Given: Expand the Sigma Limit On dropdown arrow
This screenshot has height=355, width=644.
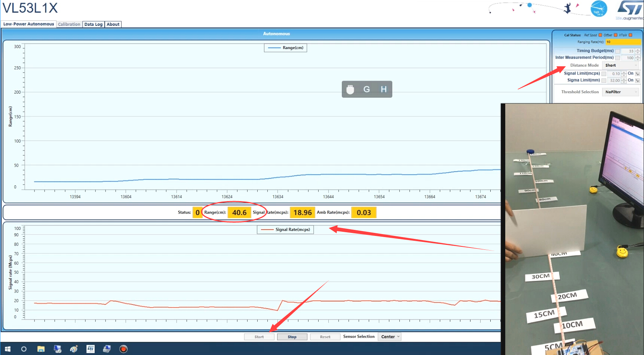Looking at the screenshot, I should pyautogui.click(x=638, y=81).
